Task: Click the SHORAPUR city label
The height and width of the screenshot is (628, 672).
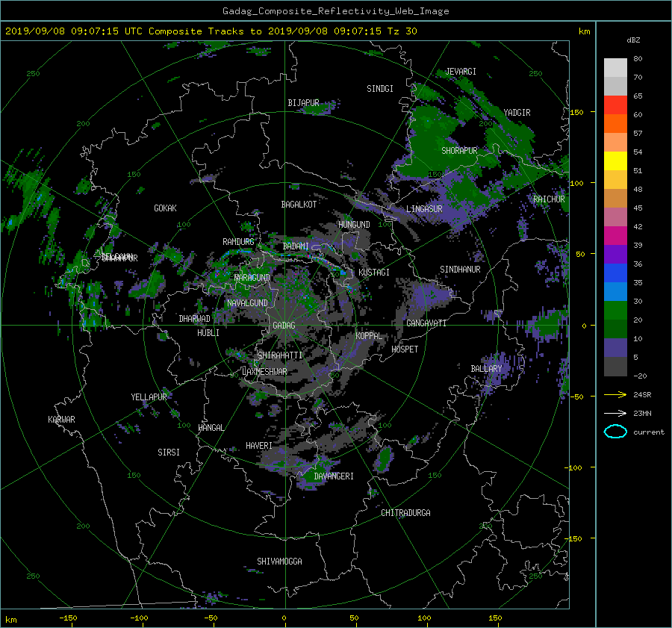Action: (x=459, y=151)
